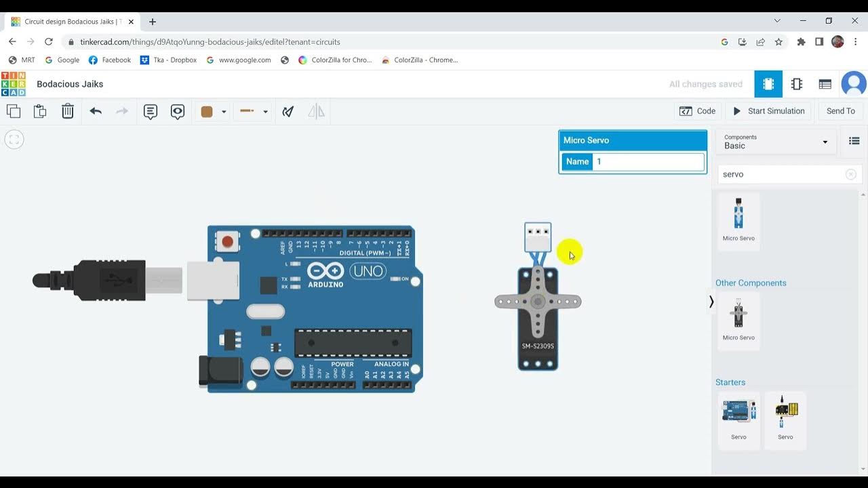Open the Facebook bookmark

[x=110, y=60]
